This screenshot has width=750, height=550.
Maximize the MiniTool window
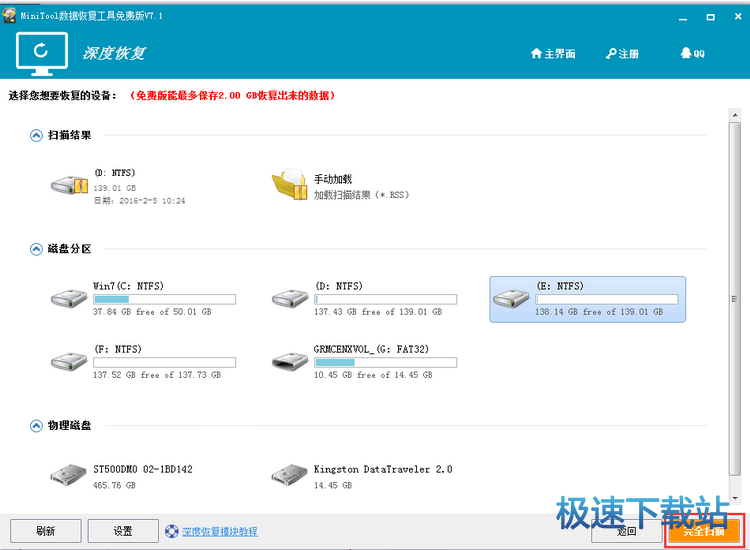[710, 17]
